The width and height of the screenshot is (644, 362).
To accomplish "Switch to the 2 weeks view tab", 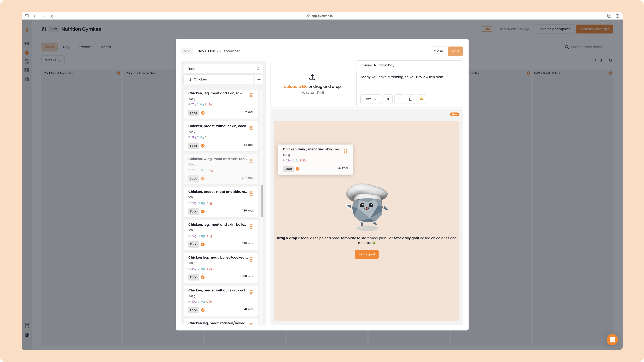I will click(x=85, y=47).
